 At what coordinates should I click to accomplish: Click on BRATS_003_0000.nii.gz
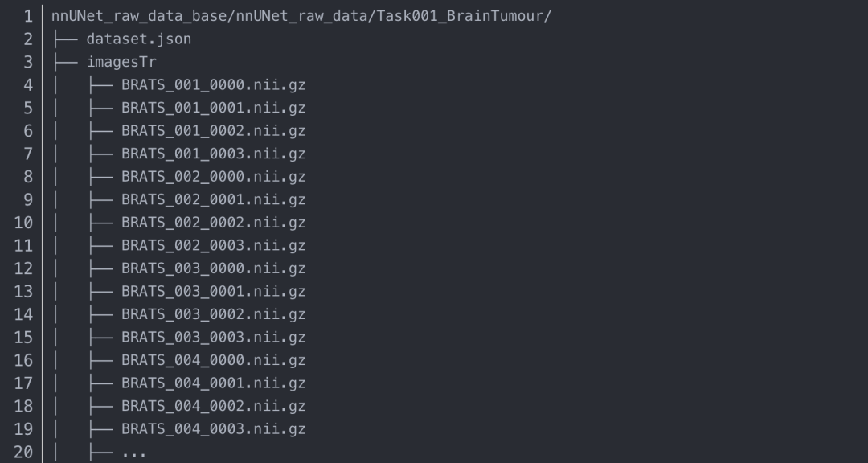(213, 268)
